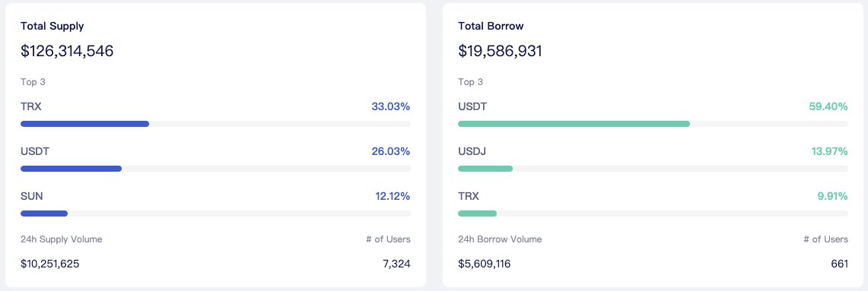Screen dimensions: 868x291
Task: Click the Total Supply heading
Action: pos(52,26)
